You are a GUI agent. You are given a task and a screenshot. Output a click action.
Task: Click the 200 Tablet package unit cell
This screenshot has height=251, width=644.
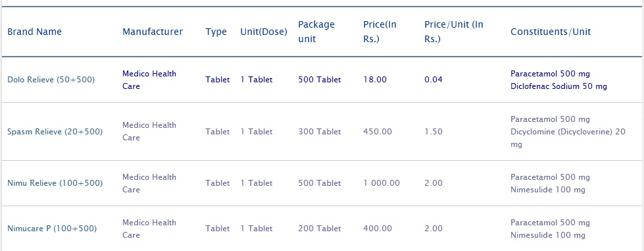320,229
